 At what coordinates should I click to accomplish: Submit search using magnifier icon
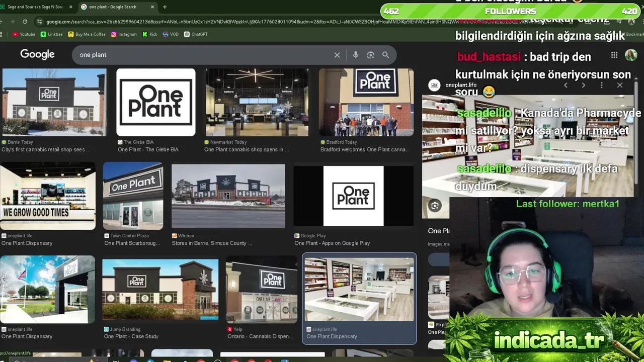(385, 55)
